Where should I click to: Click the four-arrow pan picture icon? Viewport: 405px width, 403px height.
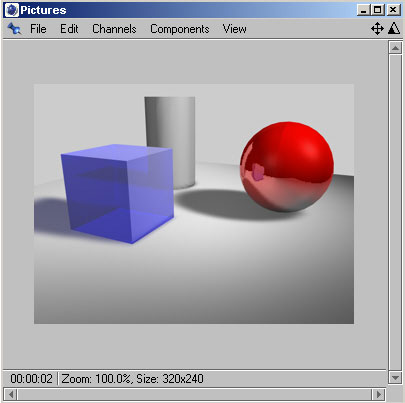click(x=377, y=29)
